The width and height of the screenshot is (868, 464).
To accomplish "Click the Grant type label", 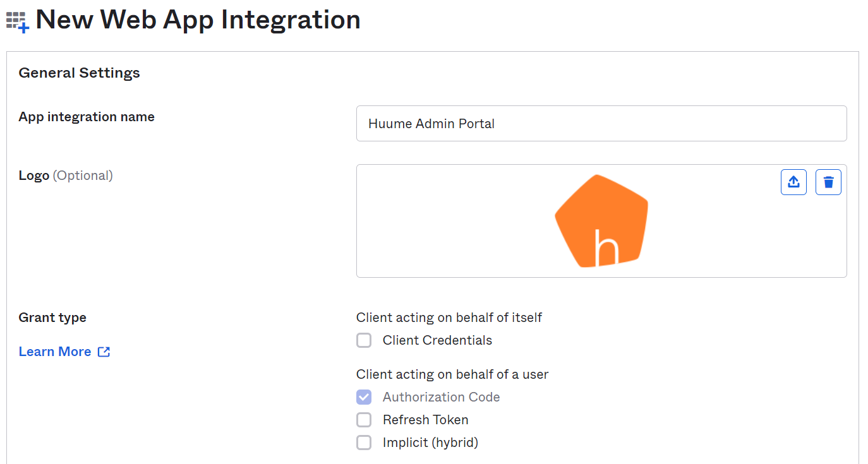I will (x=52, y=318).
